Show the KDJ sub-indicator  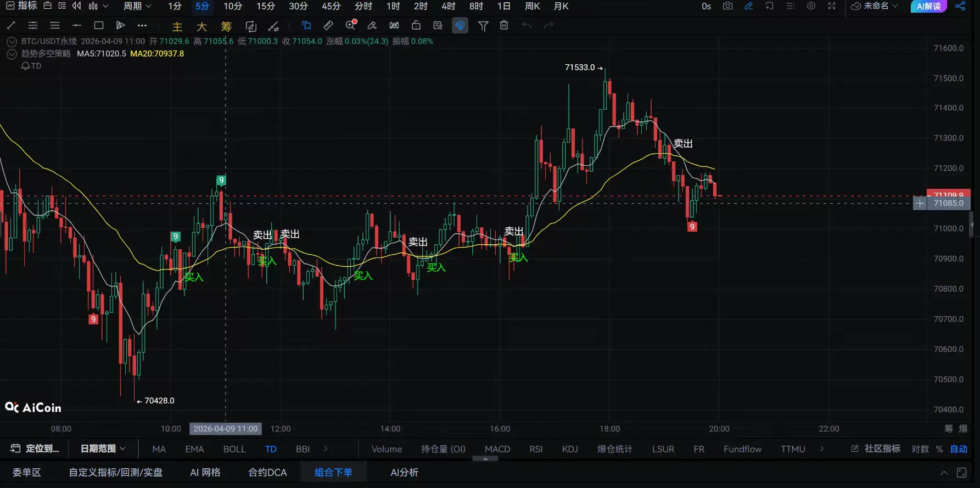(570, 449)
